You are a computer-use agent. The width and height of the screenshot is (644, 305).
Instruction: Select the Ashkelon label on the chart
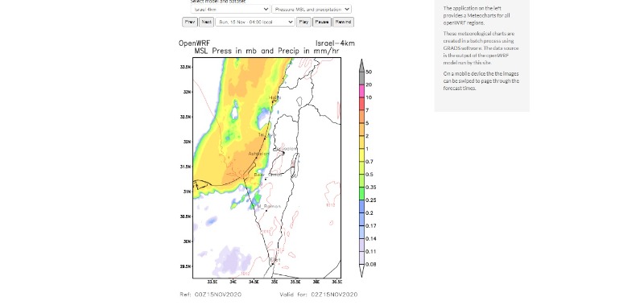pyautogui.click(x=258, y=154)
